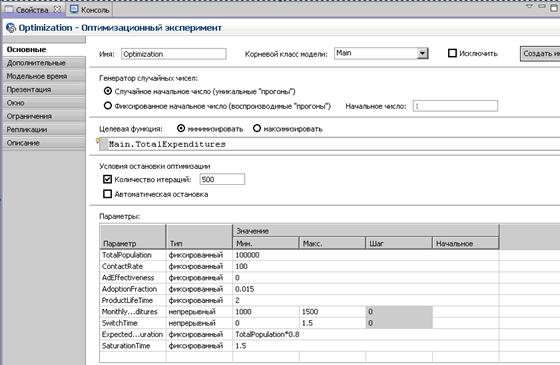Click the Консоль tab monitor icon

click(74, 9)
